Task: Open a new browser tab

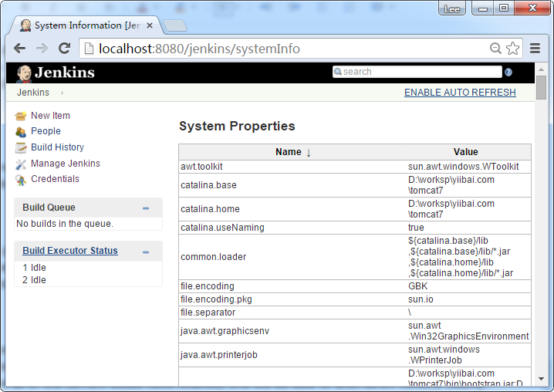Action: click(x=175, y=25)
